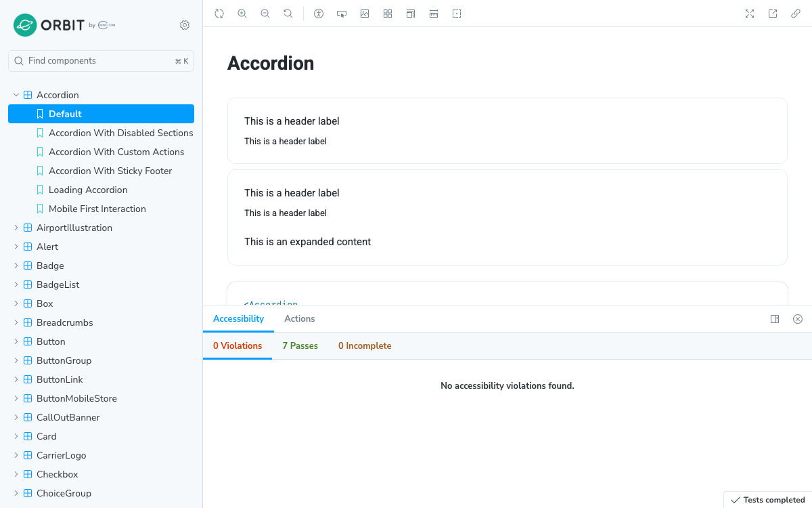This screenshot has height=508, width=812.
Task: Expand the Alert component
Action: (101, 247)
